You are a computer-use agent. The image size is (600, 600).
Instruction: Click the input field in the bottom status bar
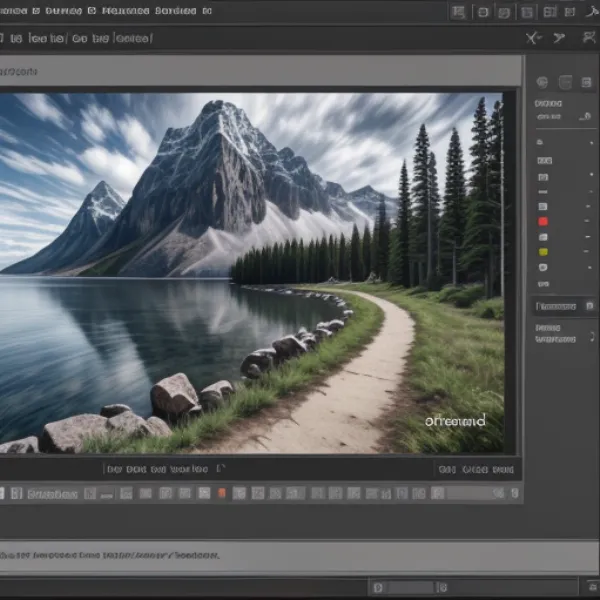coord(410,587)
